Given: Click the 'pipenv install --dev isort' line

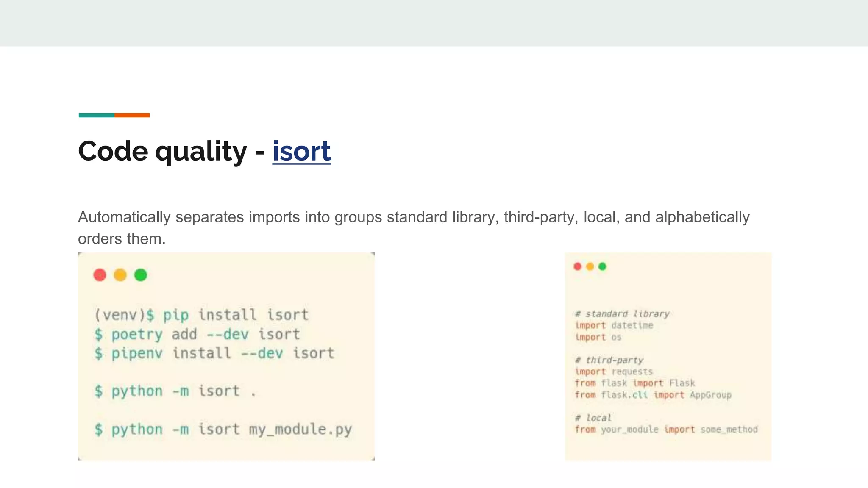Looking at the screenshot, I should (214, 353).
